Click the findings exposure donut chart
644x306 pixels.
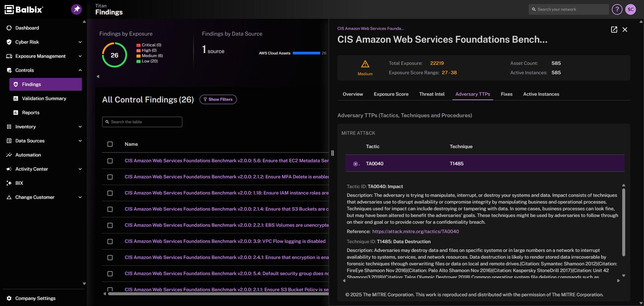[114, 55]
